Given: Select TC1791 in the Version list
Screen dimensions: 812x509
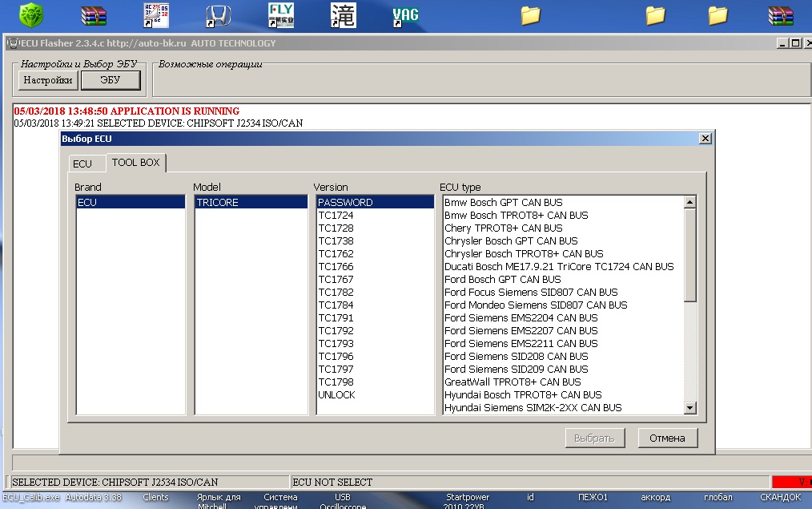Looking at the screenshot, I should [x=376, y=317].
